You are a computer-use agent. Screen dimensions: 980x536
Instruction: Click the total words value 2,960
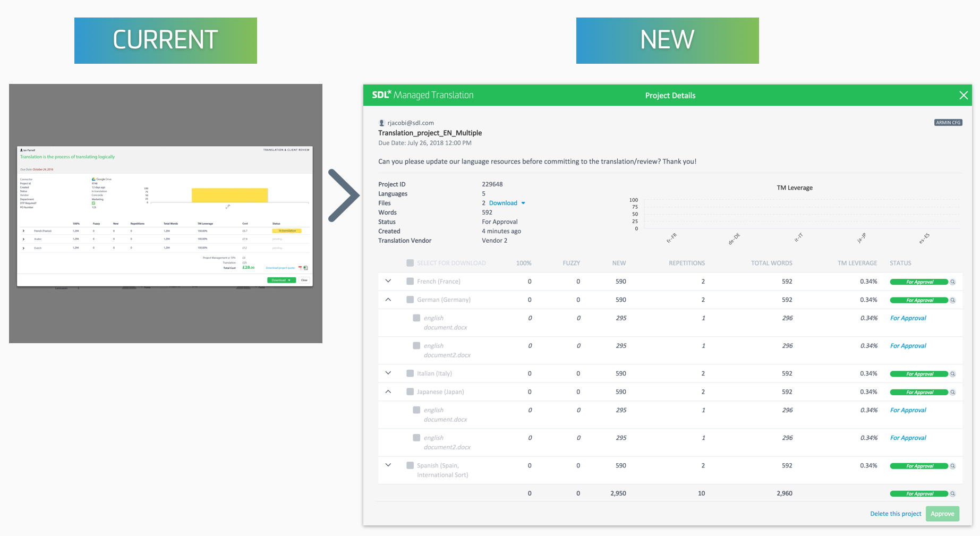point(785,494)
